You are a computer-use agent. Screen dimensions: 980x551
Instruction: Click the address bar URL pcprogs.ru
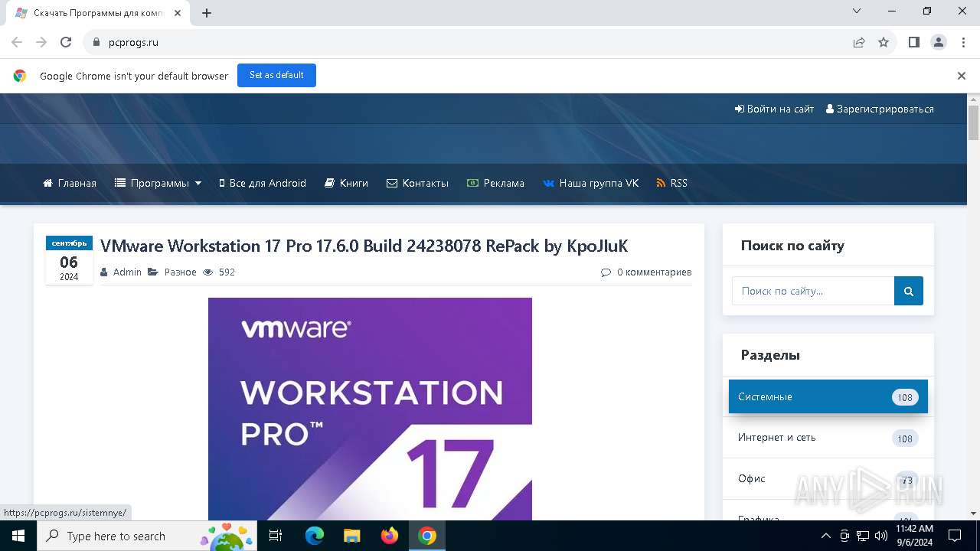tap(133, 42)
